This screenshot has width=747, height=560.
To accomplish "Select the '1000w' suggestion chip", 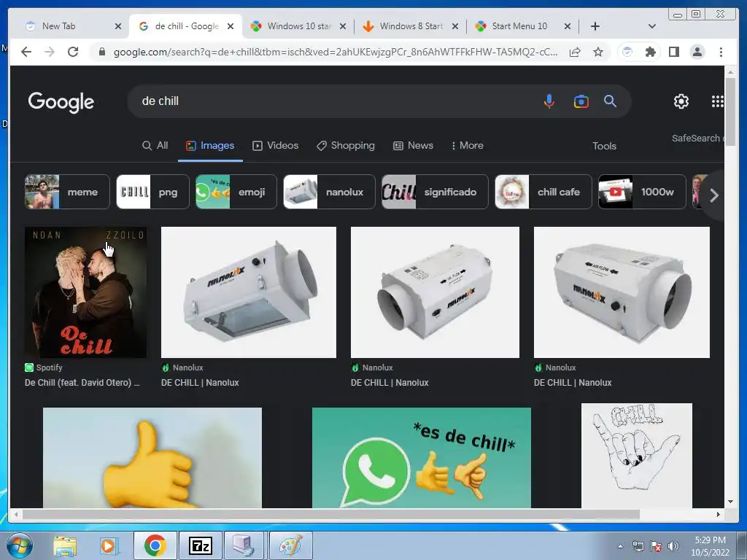I will pyautogui.click(x=642, y=192).
